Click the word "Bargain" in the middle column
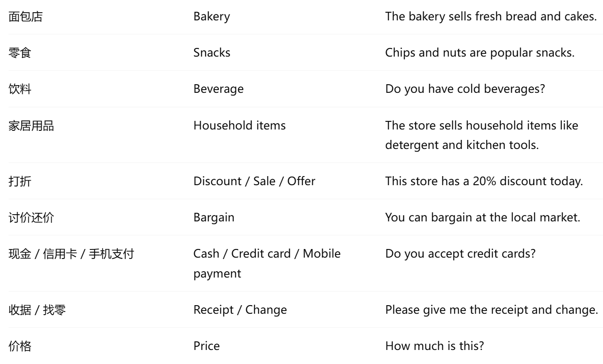The height and width of the screenshot is (364, 603). pyautogui.click(x=214, y=217)
